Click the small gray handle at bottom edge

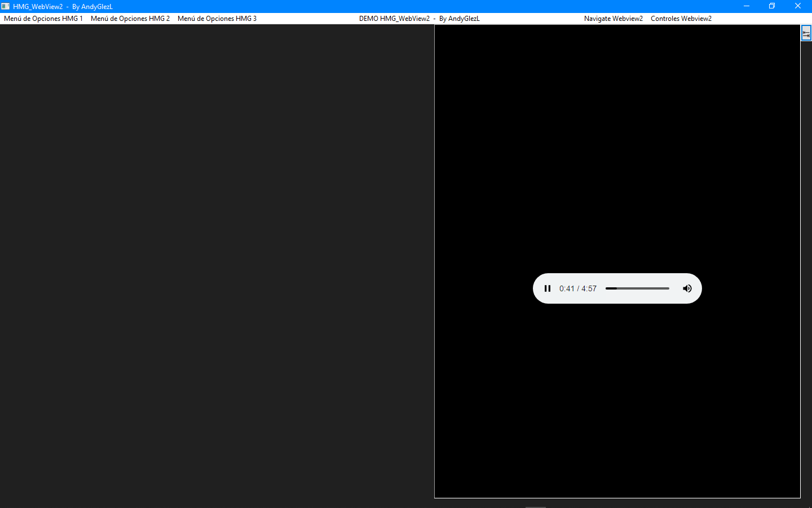535,506
